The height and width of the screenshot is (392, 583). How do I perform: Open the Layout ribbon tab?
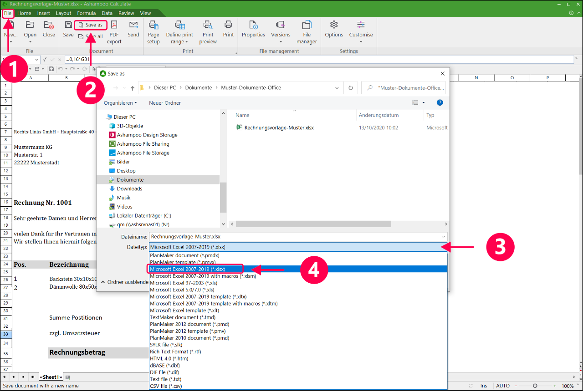click(64, 13)
